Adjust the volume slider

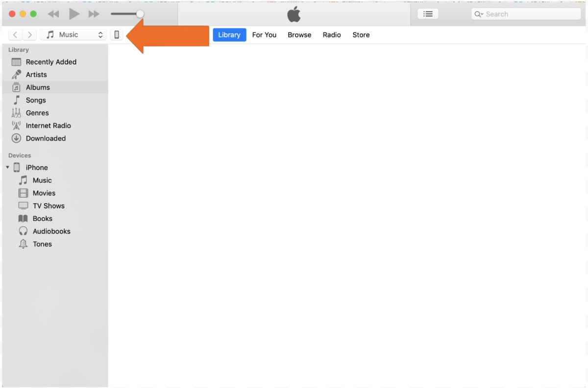[140, 14]
